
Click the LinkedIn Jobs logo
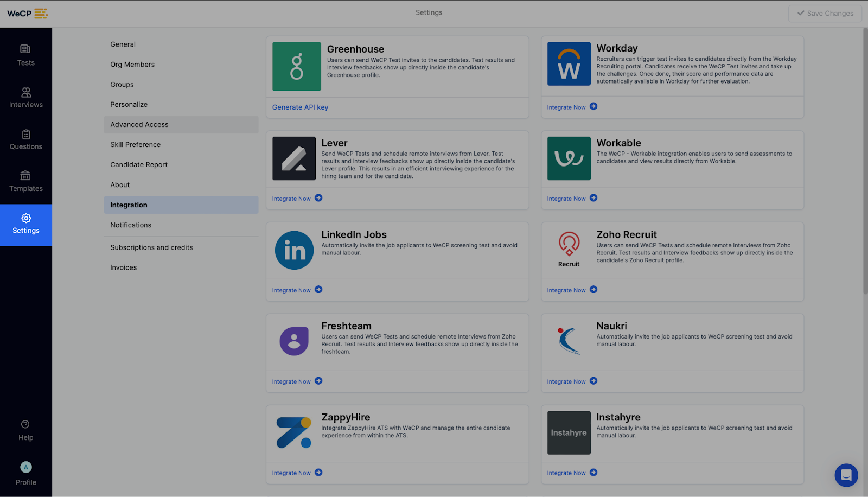[x=294, y=250]
